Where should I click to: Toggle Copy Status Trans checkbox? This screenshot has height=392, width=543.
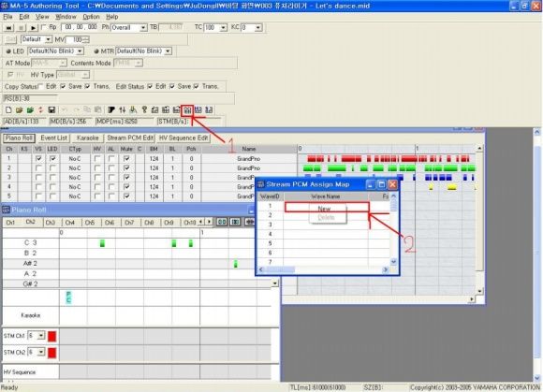click(87, 86)
